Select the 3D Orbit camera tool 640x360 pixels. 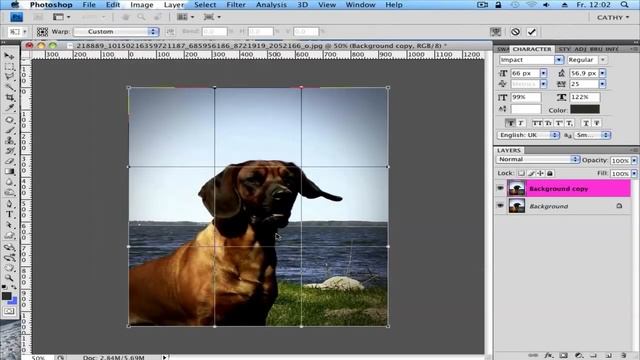click(9, 258)
